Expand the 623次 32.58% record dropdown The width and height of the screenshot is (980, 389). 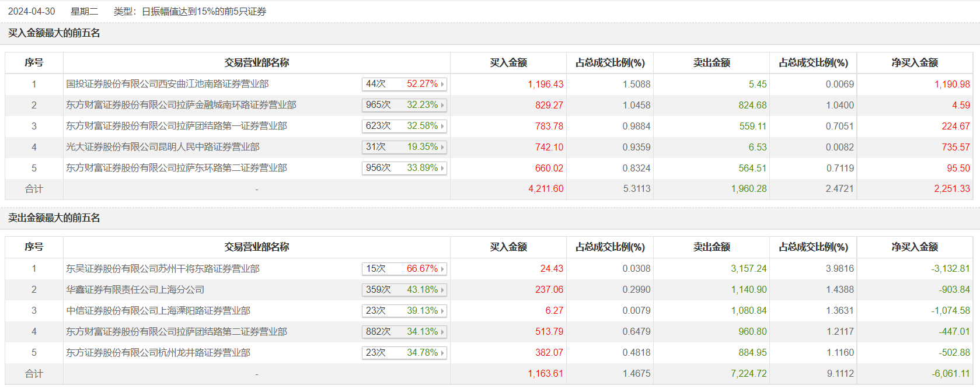coord(442,126)
